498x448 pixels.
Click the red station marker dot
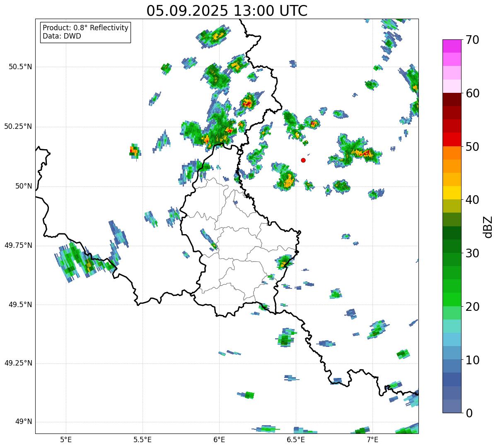(x=303, y=160)
